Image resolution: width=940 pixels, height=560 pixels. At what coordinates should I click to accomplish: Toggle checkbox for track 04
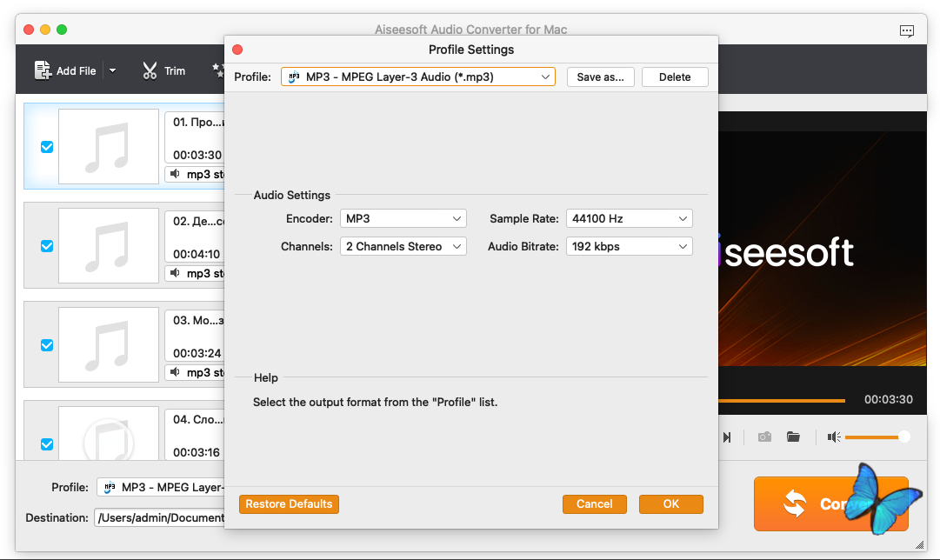pos(47,443)
